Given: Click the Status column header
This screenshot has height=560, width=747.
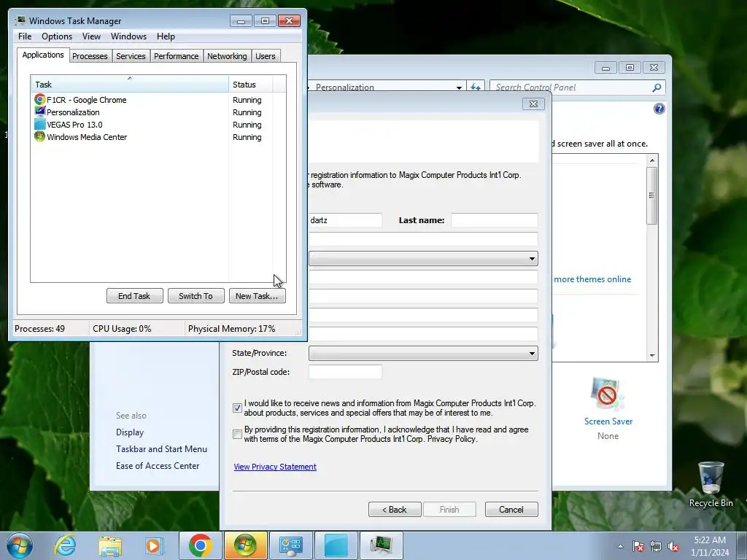Looking at the screenshot, I should tap(251, 85).
